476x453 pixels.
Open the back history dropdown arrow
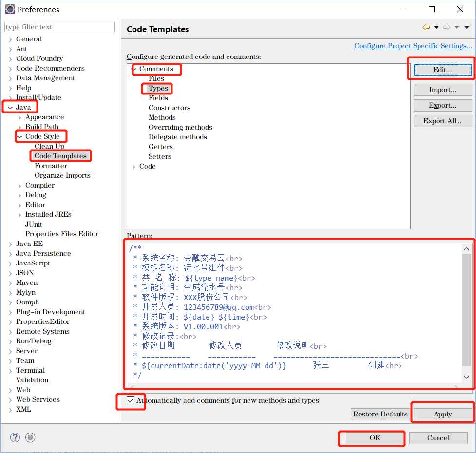[x=436, y=28]
